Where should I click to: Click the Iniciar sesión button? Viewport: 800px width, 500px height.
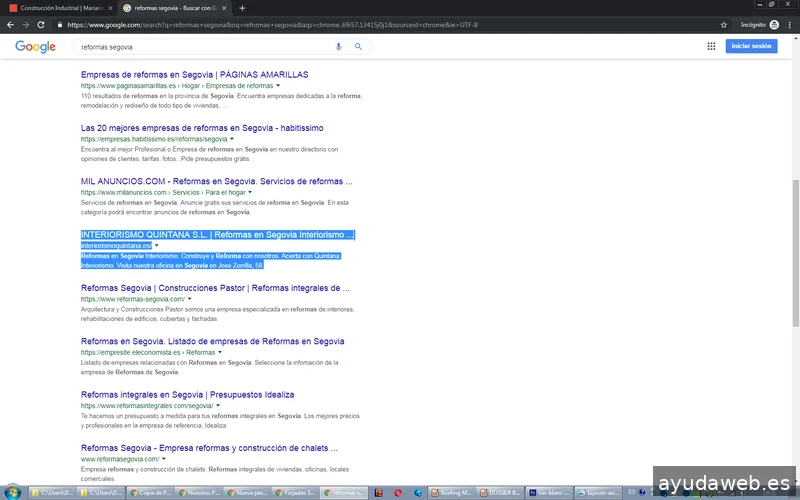click(x=751, y=46)
